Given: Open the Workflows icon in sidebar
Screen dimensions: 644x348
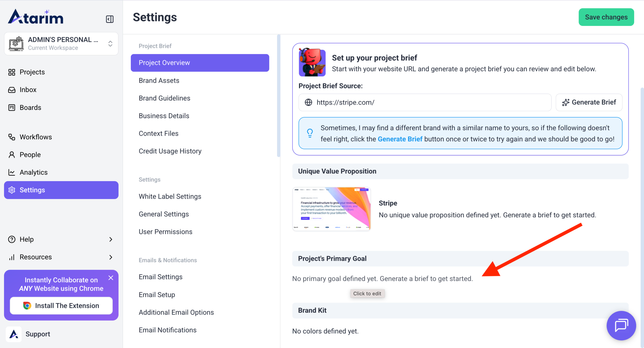Looking at the screenshot, I should (x=12, y=137).
